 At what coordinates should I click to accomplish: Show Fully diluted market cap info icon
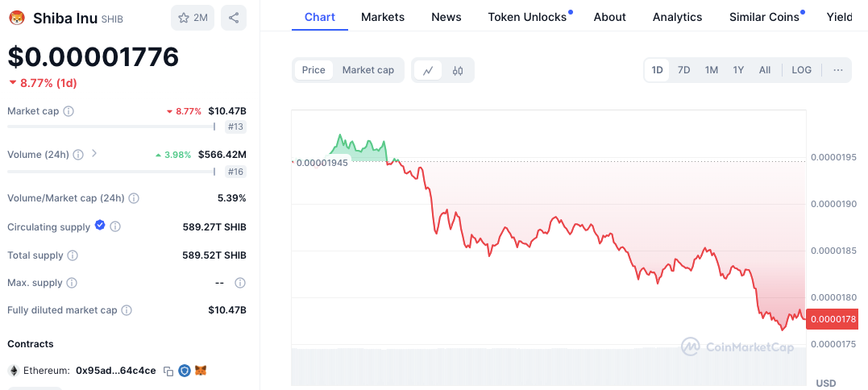127,310
